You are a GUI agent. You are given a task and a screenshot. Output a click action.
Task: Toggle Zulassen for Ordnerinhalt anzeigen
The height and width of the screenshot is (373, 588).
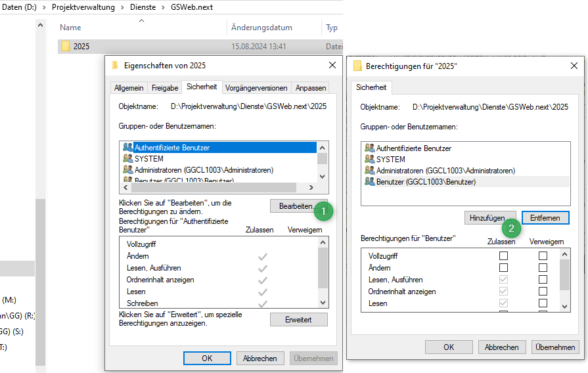click(x=503, y=292)
